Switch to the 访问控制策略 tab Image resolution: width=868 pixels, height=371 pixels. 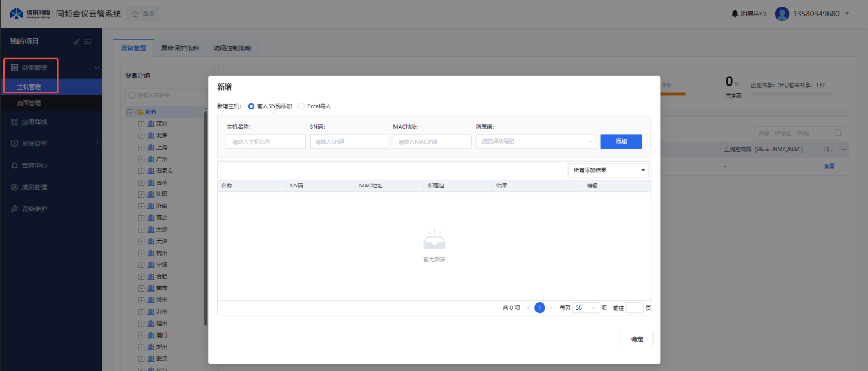point(232,48)
